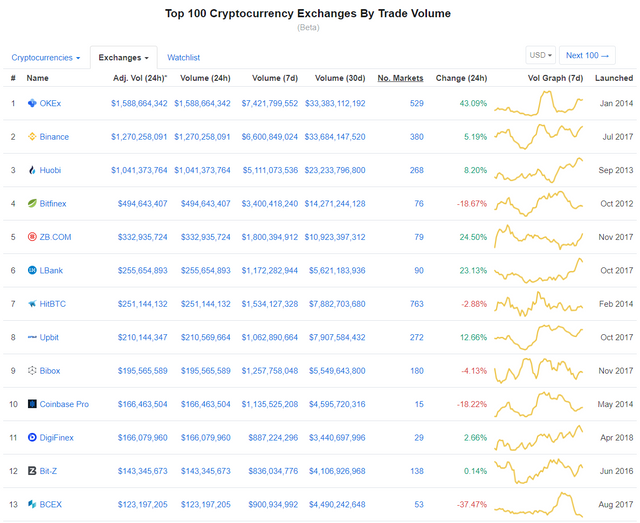Viewport: 640px width, 523px height.
Task: Open the Bit-Z exchange link
Action: point(48,471)
